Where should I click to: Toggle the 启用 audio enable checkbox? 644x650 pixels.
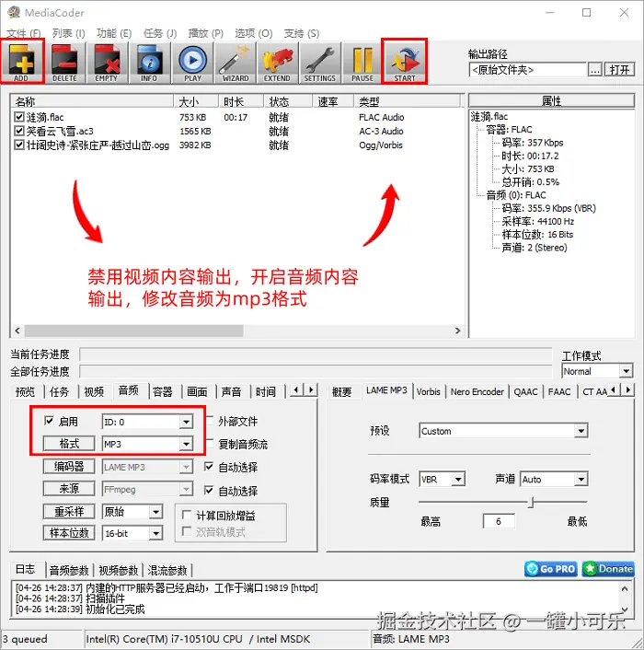pos(49,421)
